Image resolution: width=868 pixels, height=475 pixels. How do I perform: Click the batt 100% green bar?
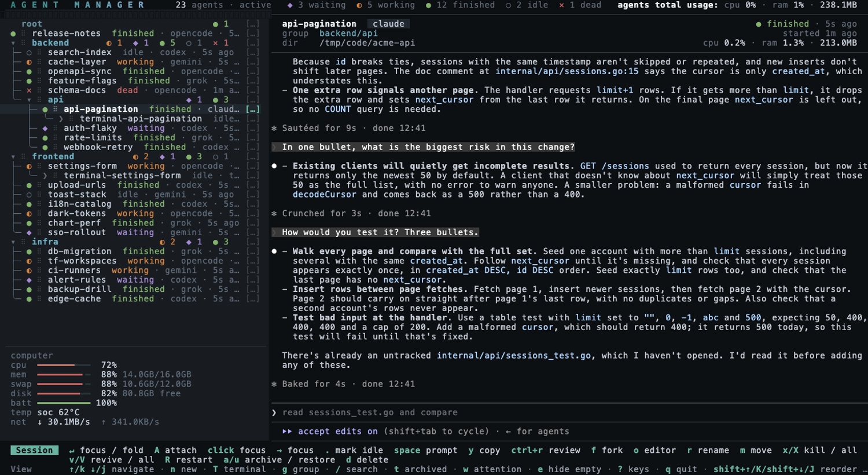point(64,403)
